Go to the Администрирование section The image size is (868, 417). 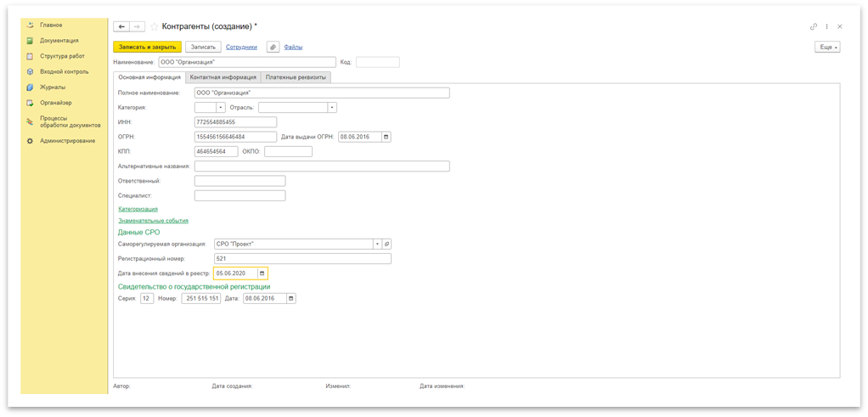coord(67,140)
